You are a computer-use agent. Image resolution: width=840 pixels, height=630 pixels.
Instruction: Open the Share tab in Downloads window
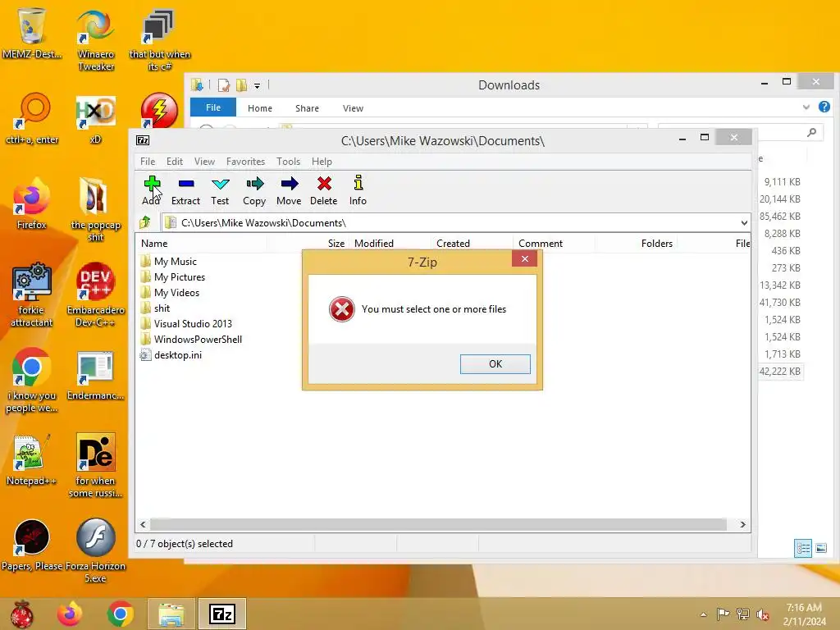[307, 108]
